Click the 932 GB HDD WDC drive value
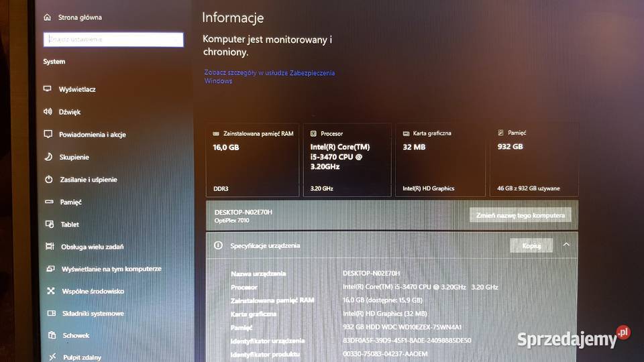This screenshot has height=362, width=644. coord(402,327)
